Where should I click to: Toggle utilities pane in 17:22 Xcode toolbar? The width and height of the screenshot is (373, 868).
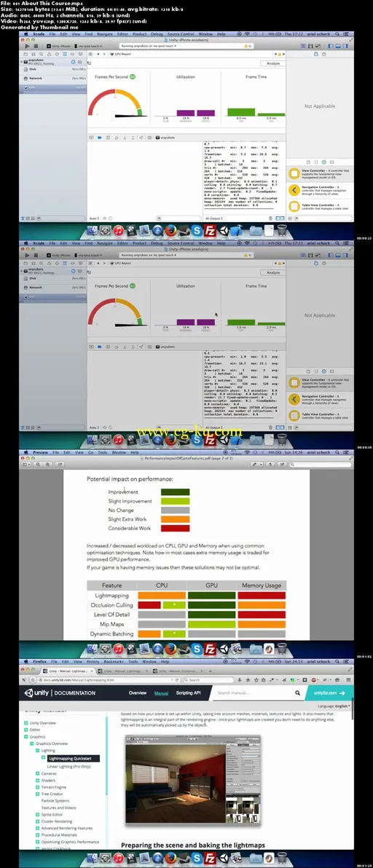tap(346, 46)
